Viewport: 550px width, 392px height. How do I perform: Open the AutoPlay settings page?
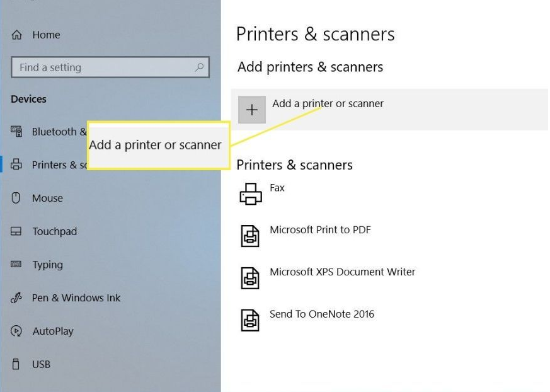pyautogui.click(x=53, y=331)
